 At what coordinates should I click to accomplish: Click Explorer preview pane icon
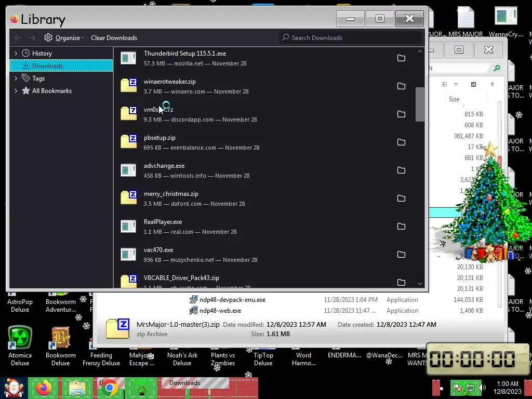pyautogui.click(x=473, y=85)
